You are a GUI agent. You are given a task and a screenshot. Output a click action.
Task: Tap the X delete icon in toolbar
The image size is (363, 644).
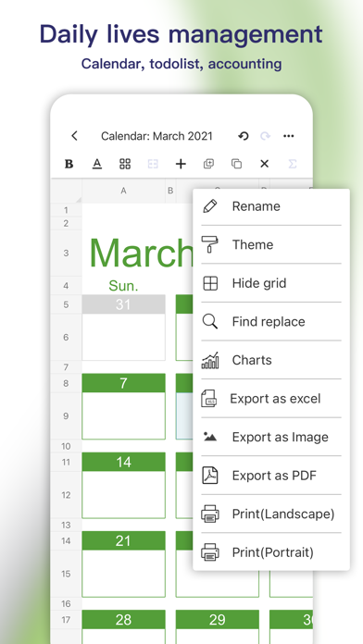click(x=264, y=164)
